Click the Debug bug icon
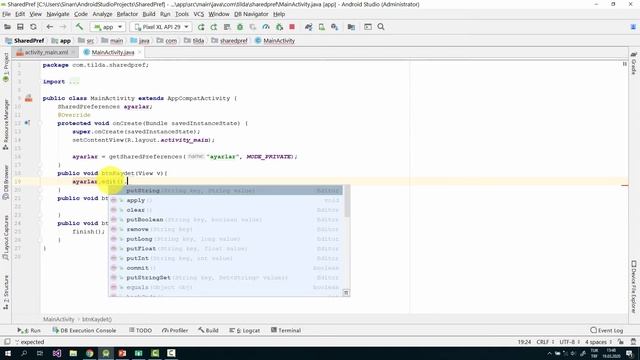 [240, 27]
